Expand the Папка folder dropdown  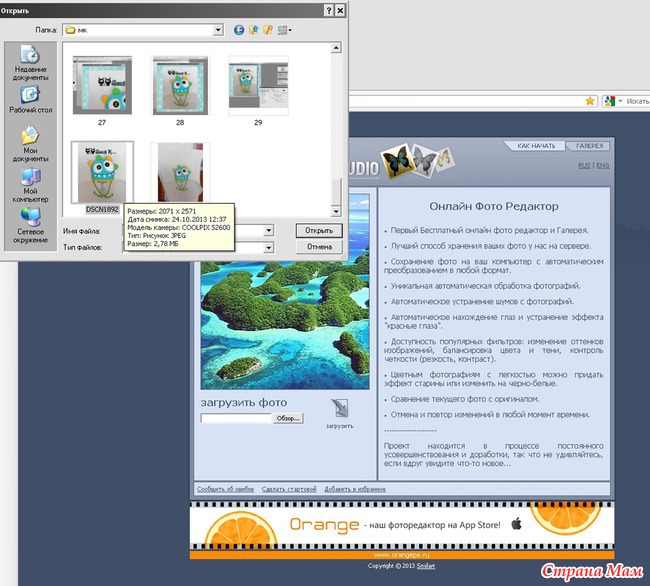pos(217,30)
